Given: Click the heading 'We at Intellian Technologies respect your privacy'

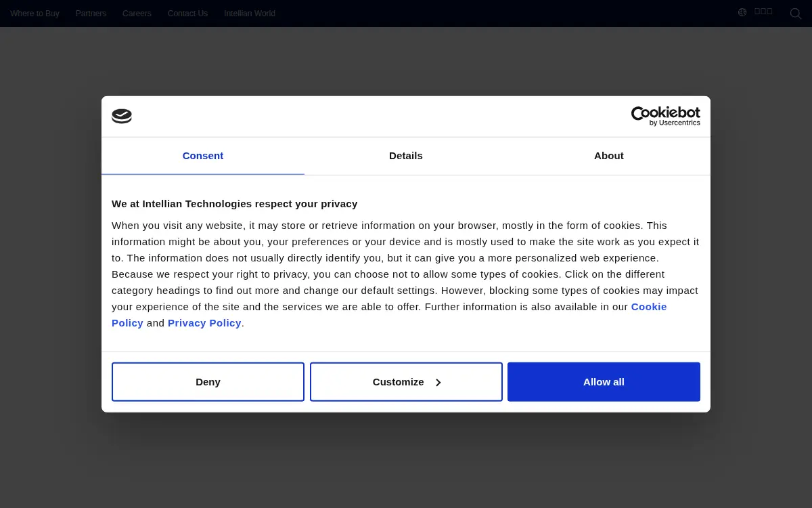Looking at the screenshot, I should (x=235, y=204).
